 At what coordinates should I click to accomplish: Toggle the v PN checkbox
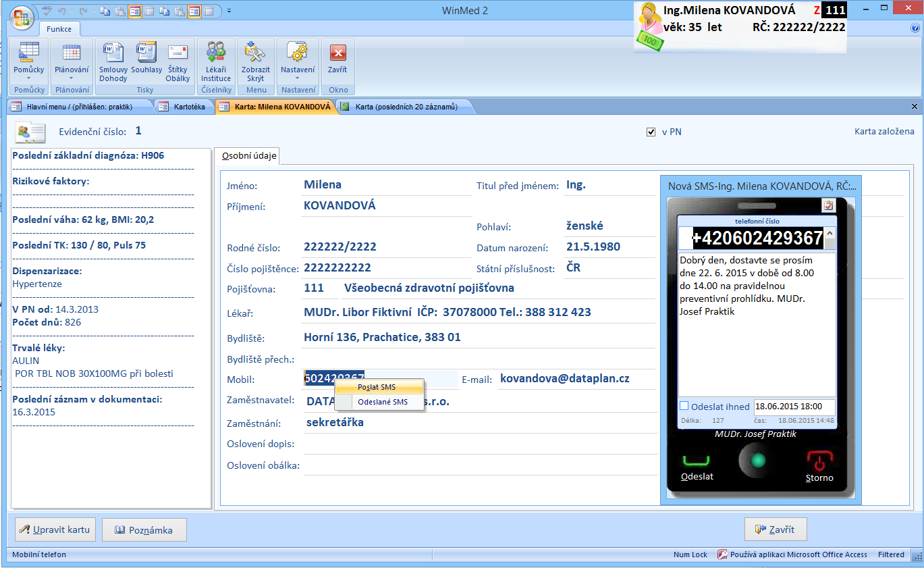coord(651,132)
